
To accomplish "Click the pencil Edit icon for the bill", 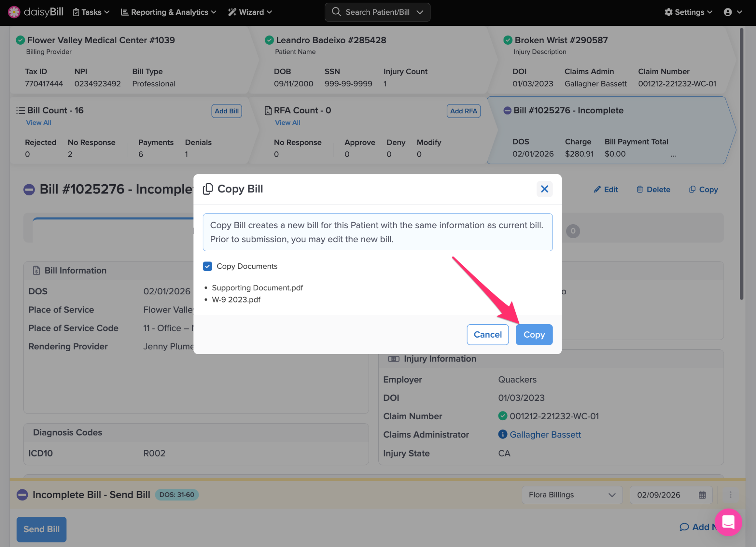I will tap(597, 189).
